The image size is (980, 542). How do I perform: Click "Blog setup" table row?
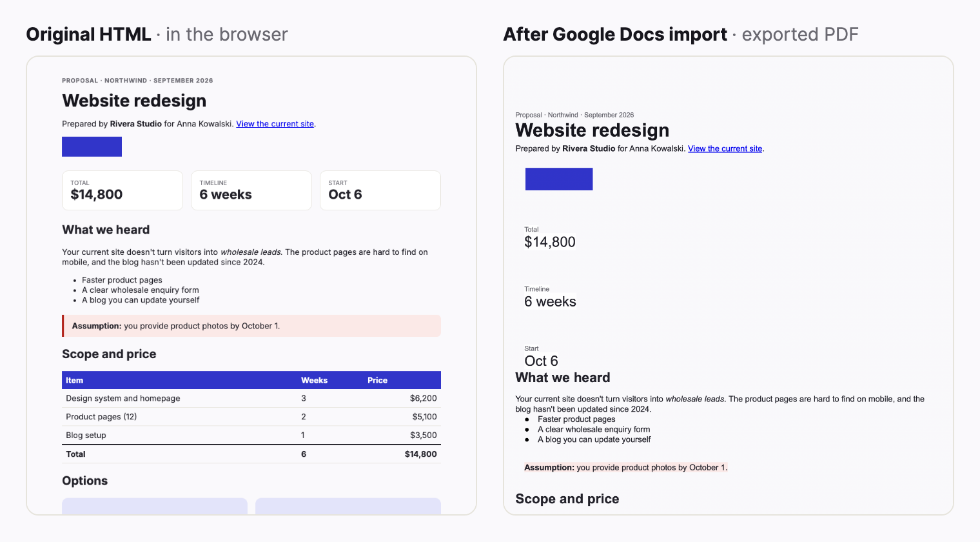pos(251,435)
